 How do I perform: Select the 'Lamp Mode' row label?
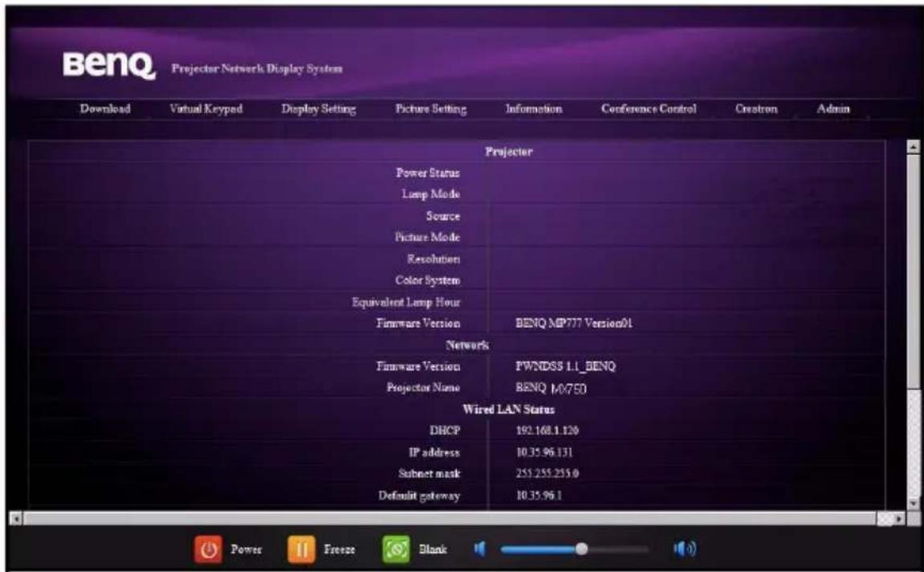click(x=431, y=194)
